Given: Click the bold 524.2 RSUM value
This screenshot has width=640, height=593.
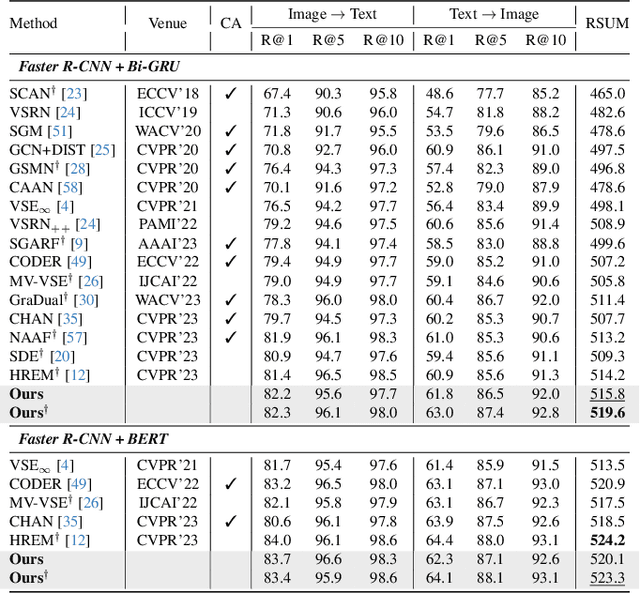Looking at the screenshot, I should pos(608,540).
